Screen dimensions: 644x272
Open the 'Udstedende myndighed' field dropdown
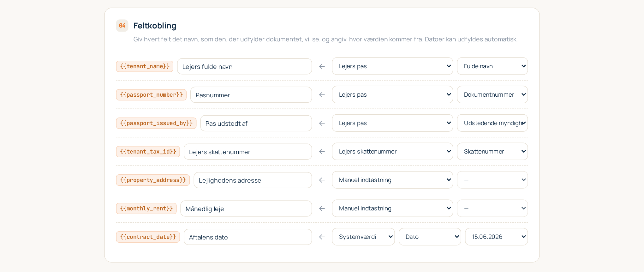(492, 123)
